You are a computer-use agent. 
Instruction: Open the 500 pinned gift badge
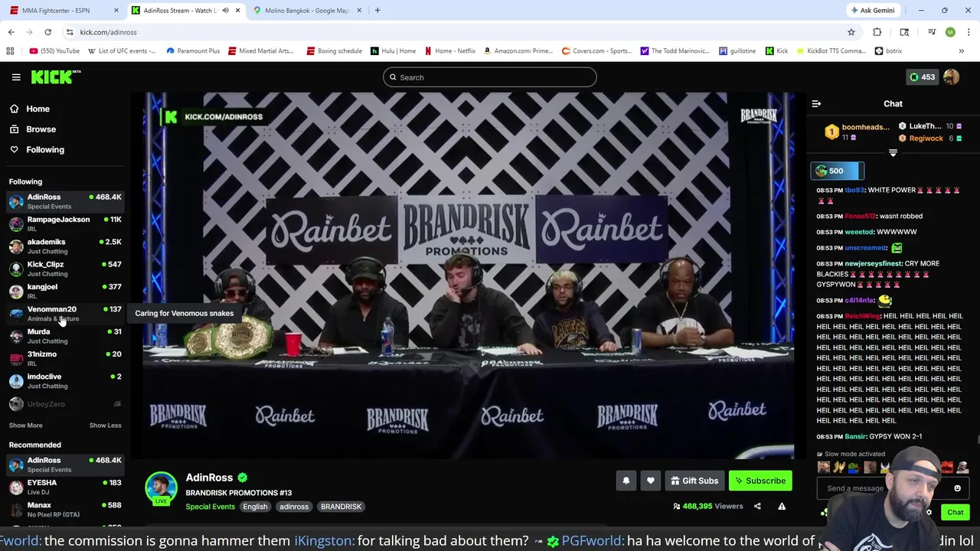tap(837, 171)
